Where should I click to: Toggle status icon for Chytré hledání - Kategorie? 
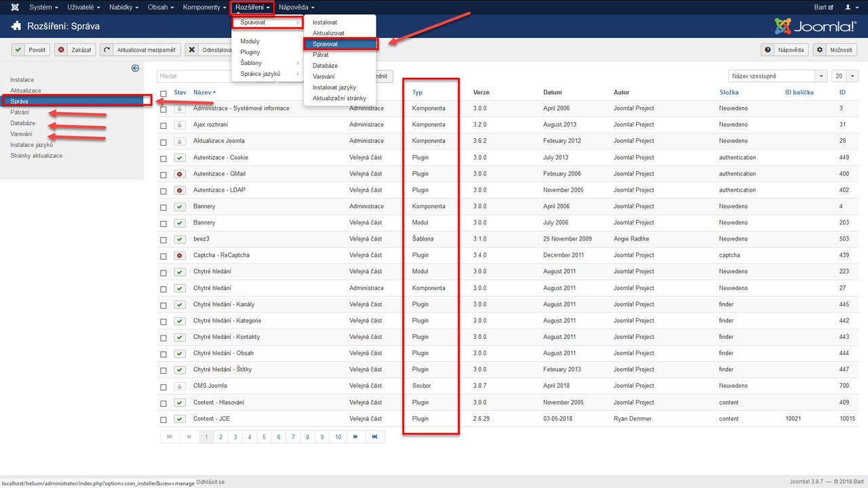click(x=180, y=321)
